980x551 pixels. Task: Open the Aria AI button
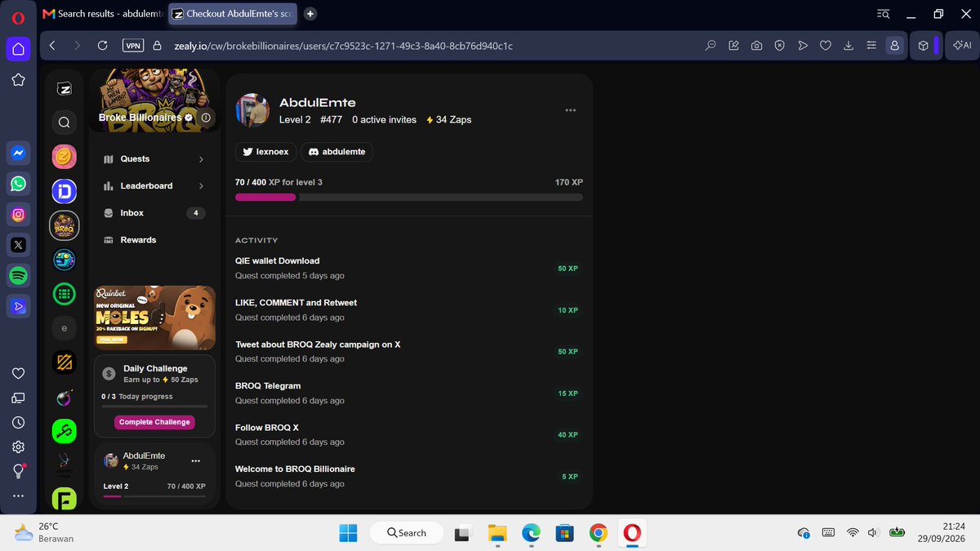(962, 46)
